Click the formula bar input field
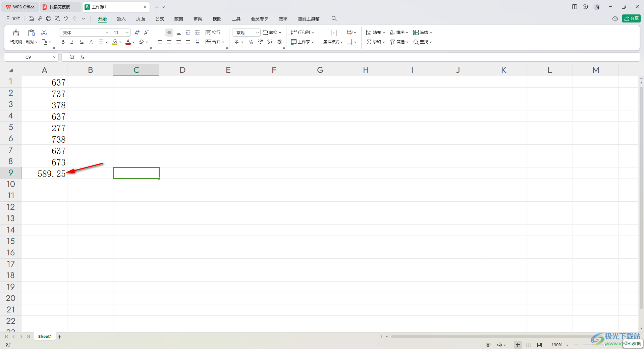The image size is (644, 349). 364,57
